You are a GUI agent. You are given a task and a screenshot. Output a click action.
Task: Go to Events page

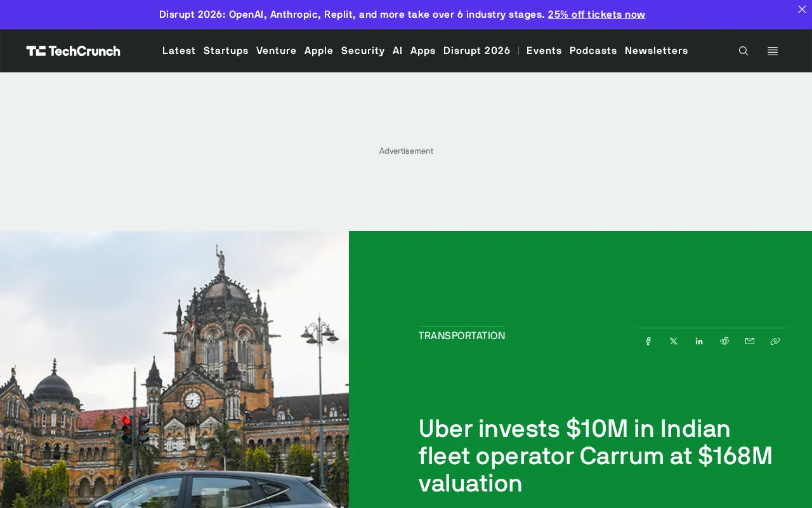point(544,51)
